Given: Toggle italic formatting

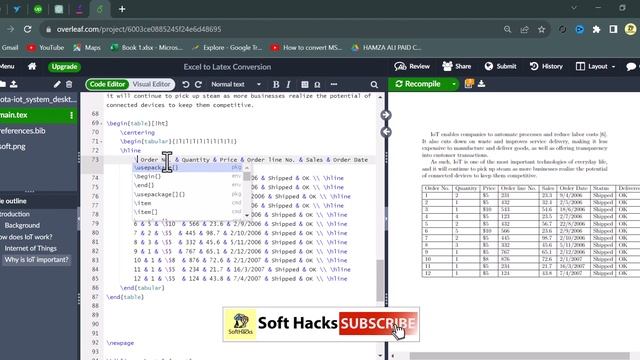Looking at the screenshot, I should 288,84.
